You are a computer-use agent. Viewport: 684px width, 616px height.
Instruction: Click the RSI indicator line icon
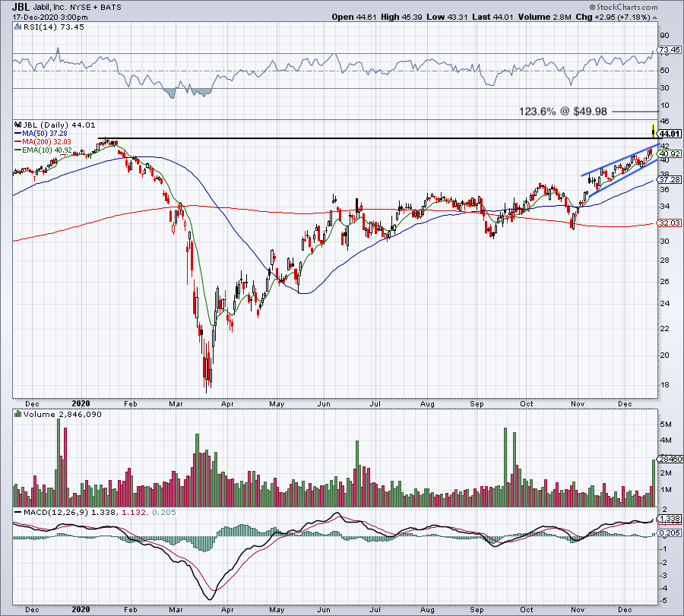(x=17, y=27)
